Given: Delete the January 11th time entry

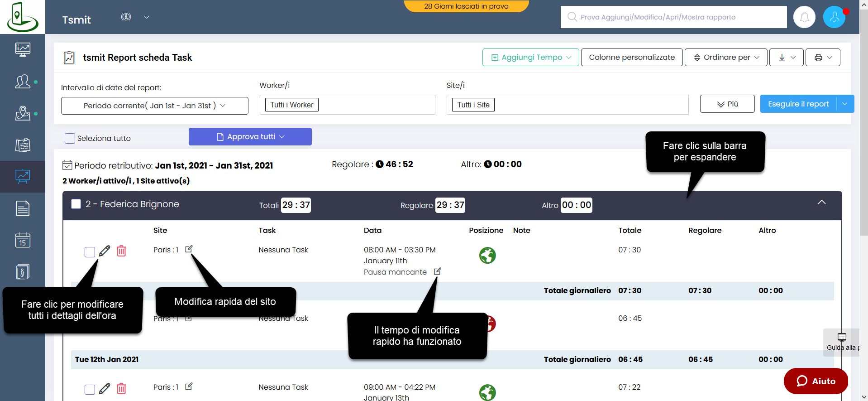Looking at the screenshot, I should point(121,251).
